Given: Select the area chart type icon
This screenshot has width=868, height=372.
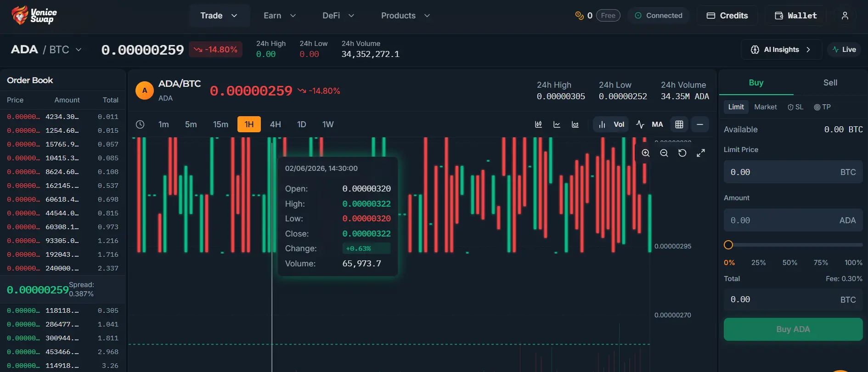Looking at the screenshot, I should (x=575, y=124).
